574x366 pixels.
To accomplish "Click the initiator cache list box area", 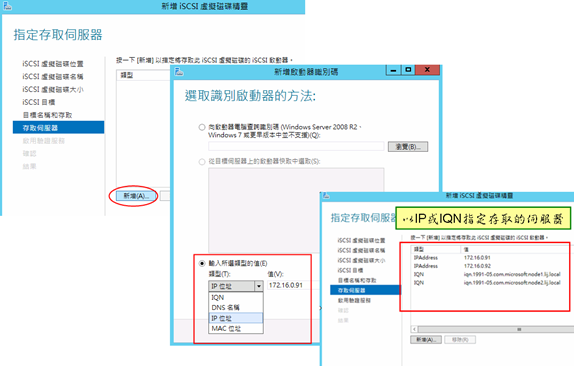I will (x=296, y=210).
